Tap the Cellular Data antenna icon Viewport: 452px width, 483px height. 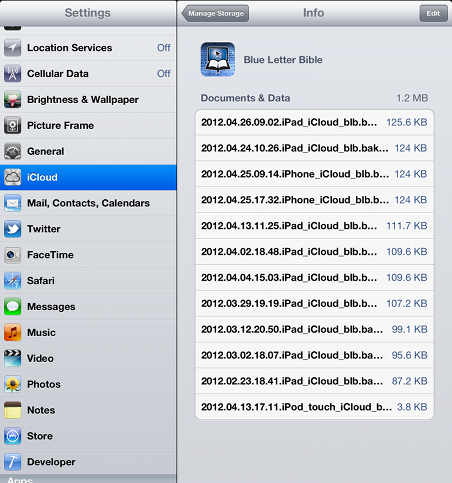pos(13,74)
